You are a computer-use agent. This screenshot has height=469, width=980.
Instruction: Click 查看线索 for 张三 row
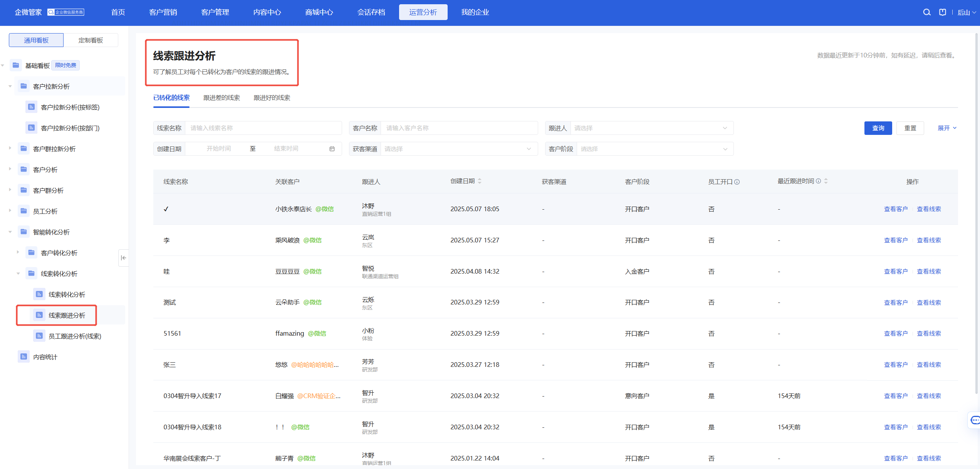(x=929, y=365)
